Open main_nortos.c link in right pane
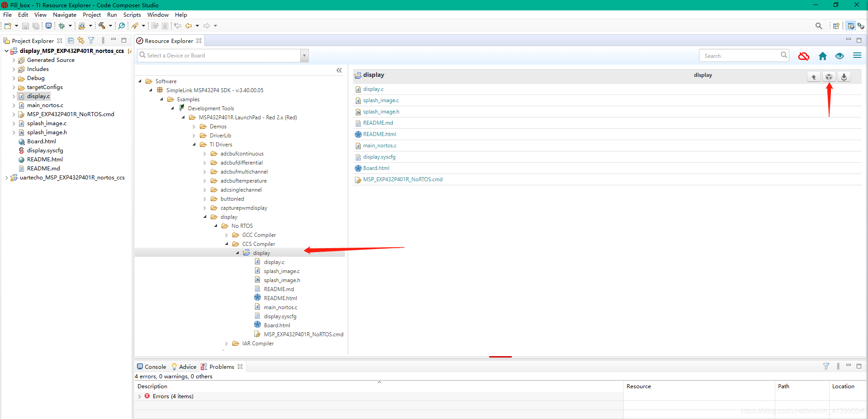Viewport: 868px width, 419px height. [x=380, y=146]
